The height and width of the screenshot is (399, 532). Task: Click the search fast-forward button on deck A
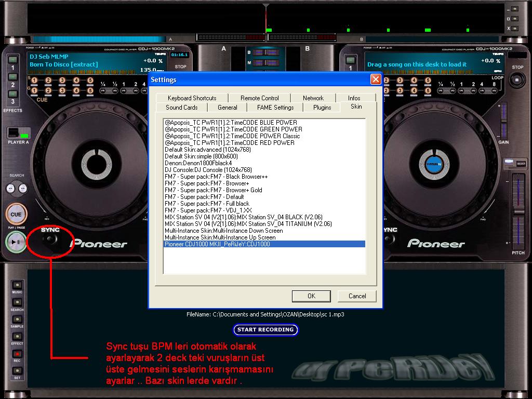coord(23,188)
